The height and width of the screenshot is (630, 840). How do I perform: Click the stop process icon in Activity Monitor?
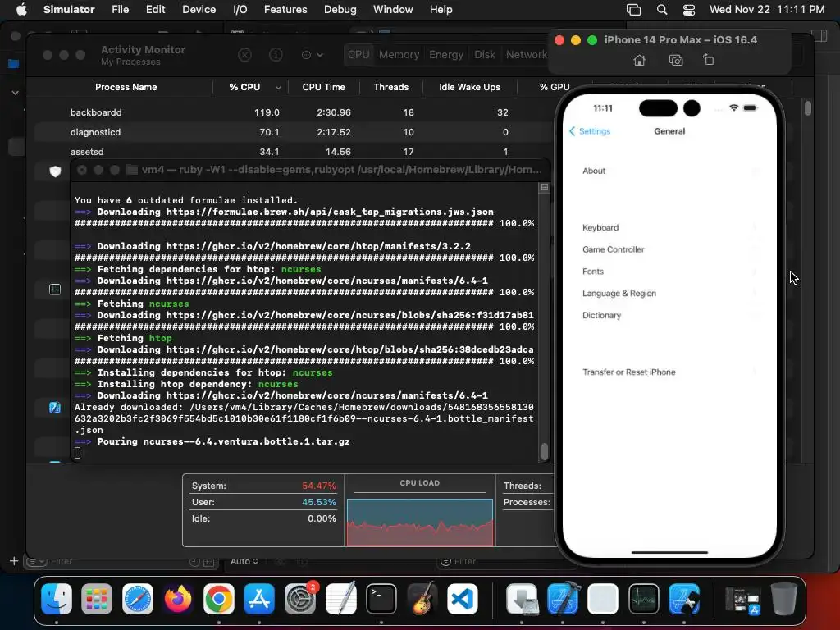click(x=244, y=55)
